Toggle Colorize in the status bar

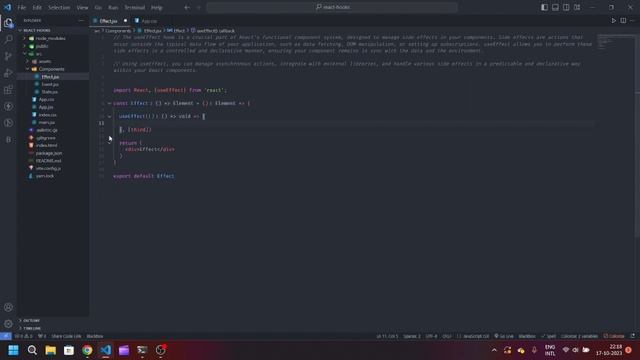pyautogui.click(x=614, y=336)
